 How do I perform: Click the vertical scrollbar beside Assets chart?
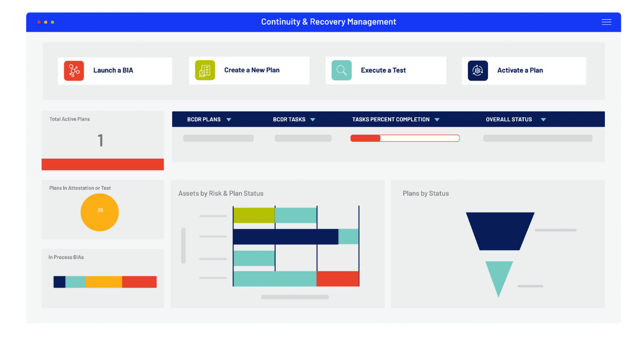184,246
